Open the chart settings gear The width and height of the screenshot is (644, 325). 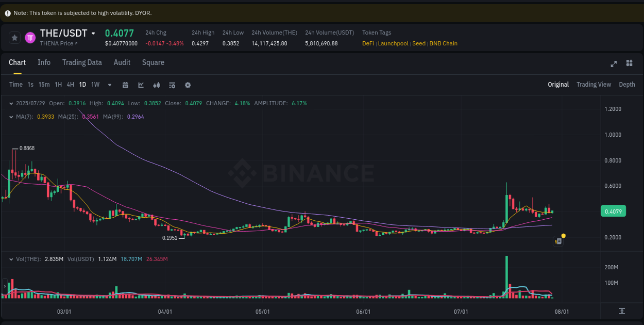coord(188,85)
